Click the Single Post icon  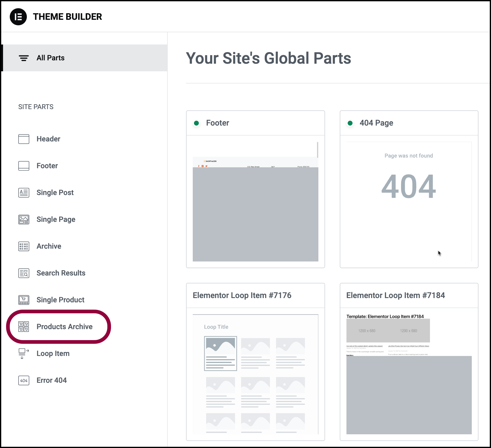click(x=24, y=193)
